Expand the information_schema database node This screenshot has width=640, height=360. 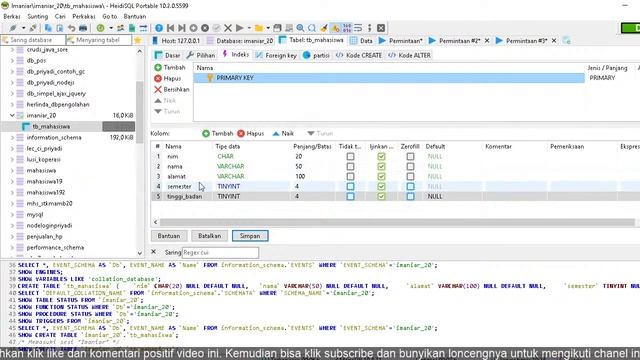point(12,138)
